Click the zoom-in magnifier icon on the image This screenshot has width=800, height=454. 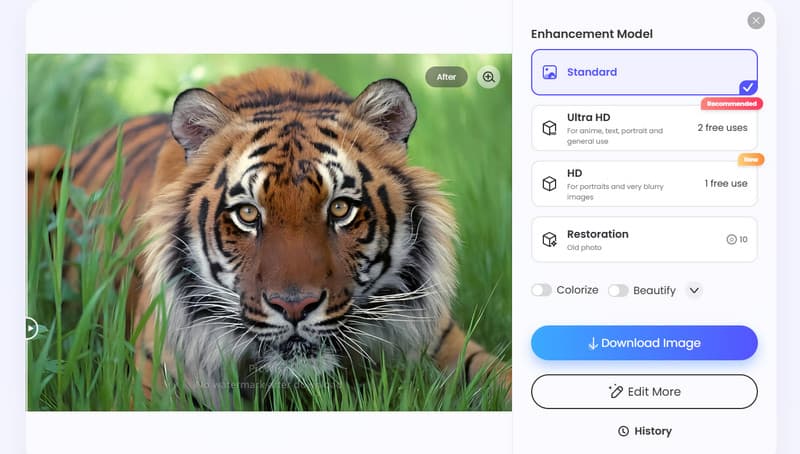[488, 77]
